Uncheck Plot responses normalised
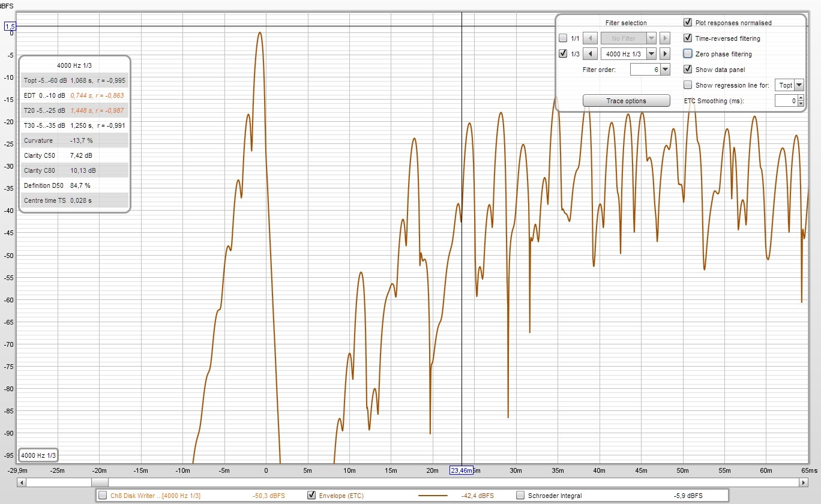This screenshot has width=821, height=504. [688, 23]
